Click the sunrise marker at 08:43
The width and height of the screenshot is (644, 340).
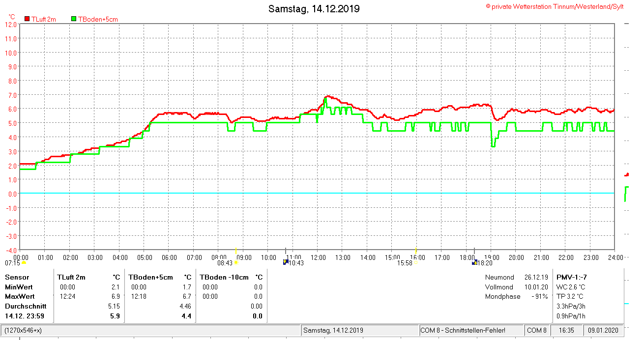click(x=236, y=263)
